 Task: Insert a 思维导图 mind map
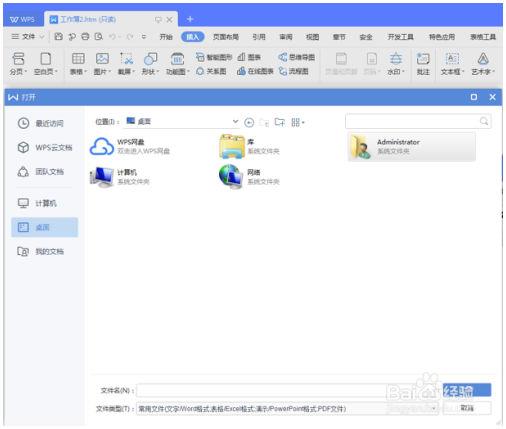(296, 57)
